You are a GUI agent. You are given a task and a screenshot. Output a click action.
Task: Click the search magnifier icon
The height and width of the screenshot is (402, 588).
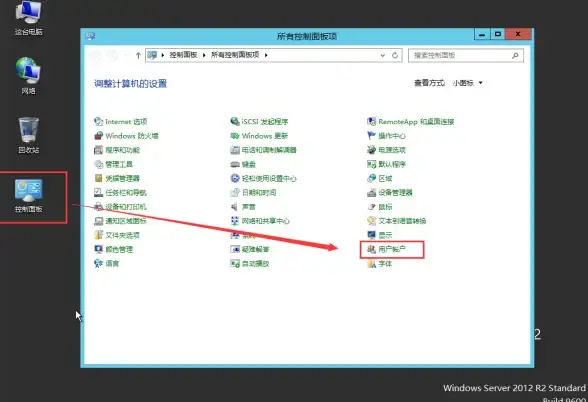coord(515,56)
